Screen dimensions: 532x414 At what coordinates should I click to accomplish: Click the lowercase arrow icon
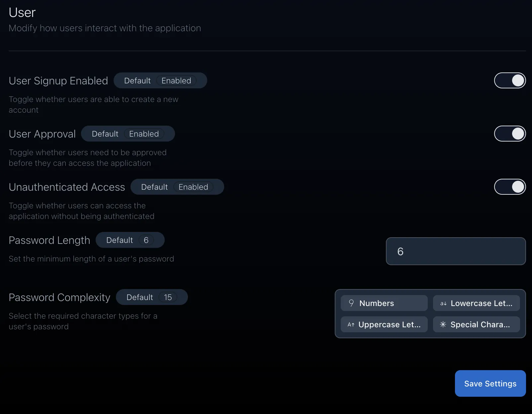pos(443,303)
